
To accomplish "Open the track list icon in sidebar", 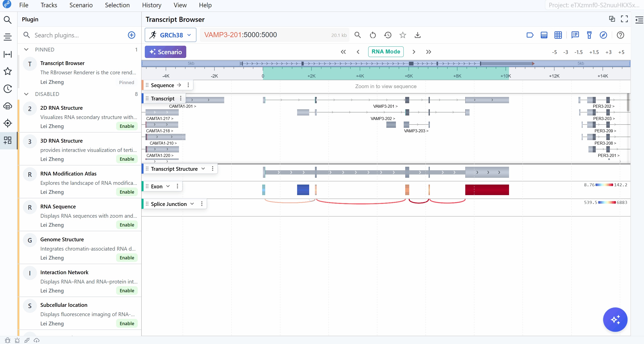I will point(8,37).
